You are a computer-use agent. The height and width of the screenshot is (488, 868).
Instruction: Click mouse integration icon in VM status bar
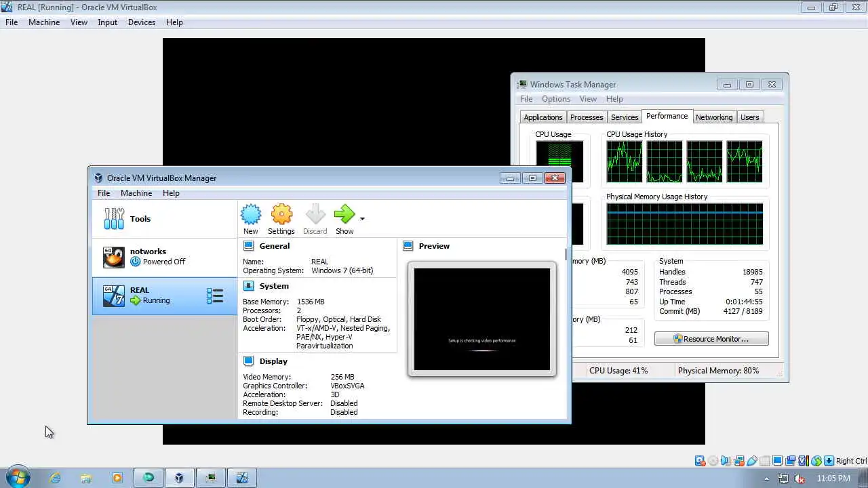click(816, 461)
